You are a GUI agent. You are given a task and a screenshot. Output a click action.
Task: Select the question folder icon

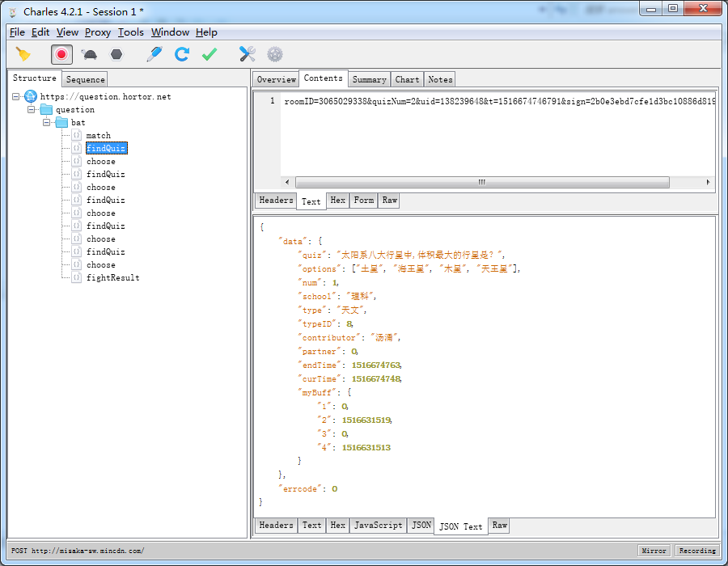(x=46, y=109)
